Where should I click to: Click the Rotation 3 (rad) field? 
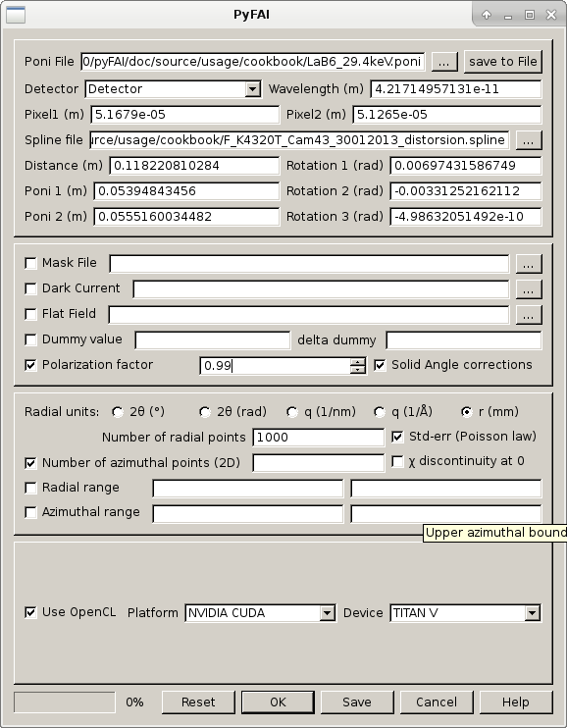[466, 217]
